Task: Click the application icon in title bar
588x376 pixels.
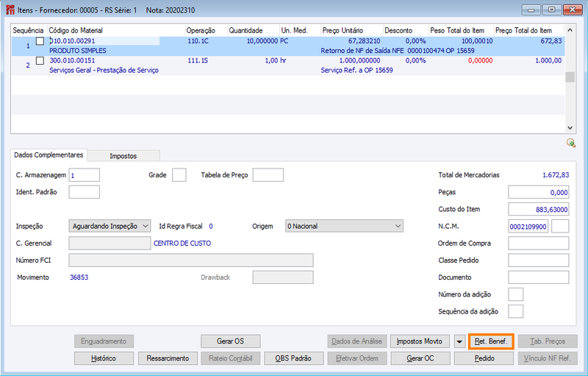Action: 10,10
